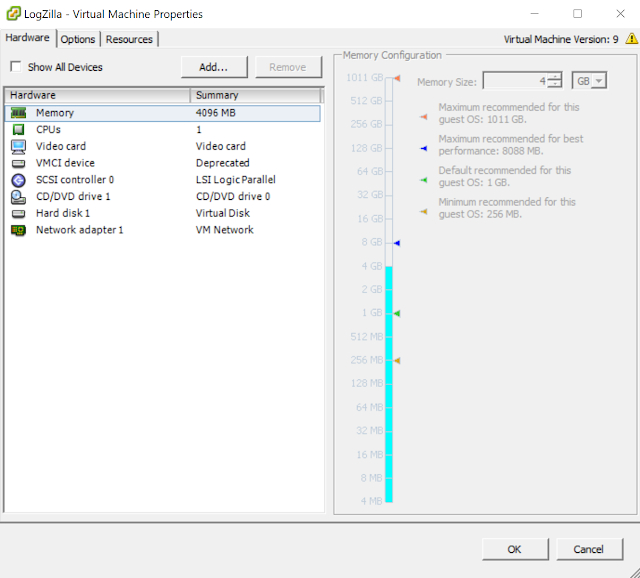Click the Virtual Machine Version: 9 text

pyautogui.click(x=561, y=39)
